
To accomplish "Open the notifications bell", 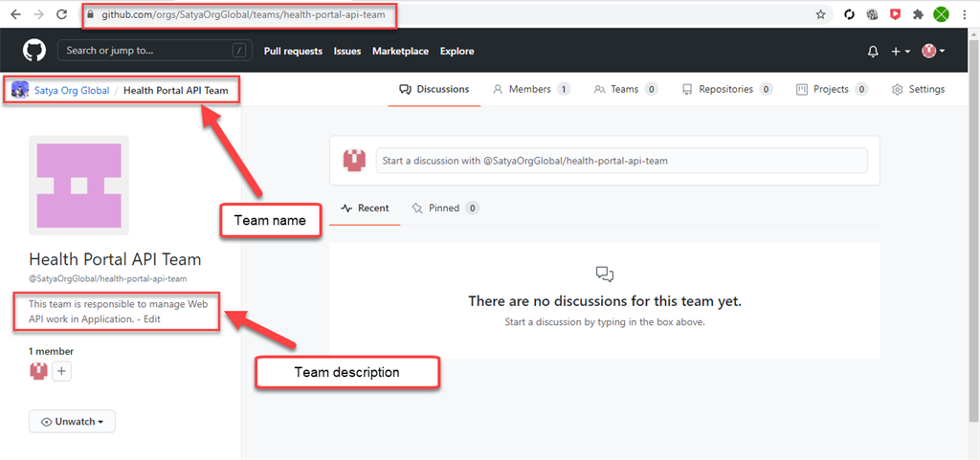I will (x=873, y=52).
